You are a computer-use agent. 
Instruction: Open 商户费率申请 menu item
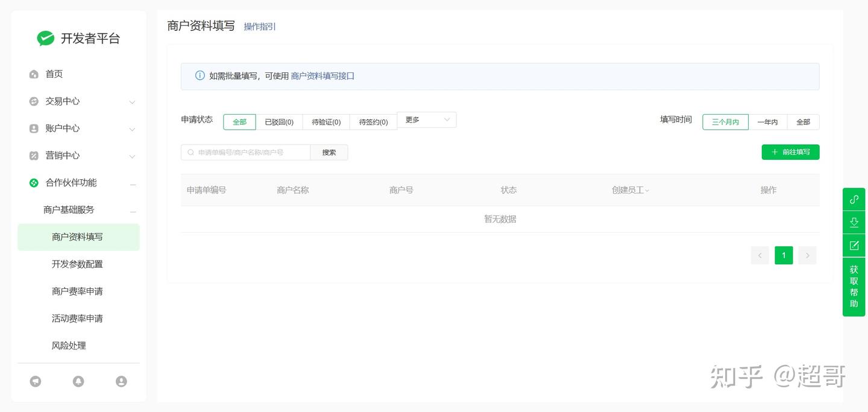tap(78, 291)
